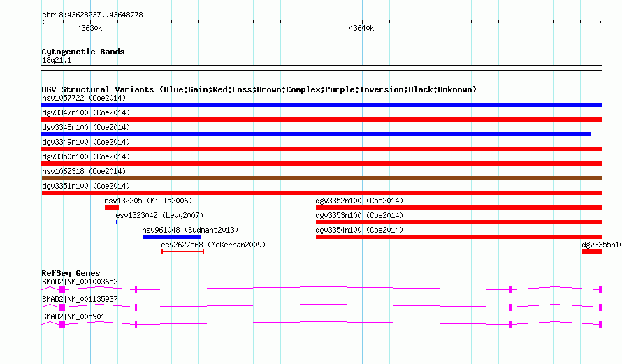The image size is (622, 364).
Task: Click the nsv1057722 (Coe2014) blue gain bar
Action: 321,105
